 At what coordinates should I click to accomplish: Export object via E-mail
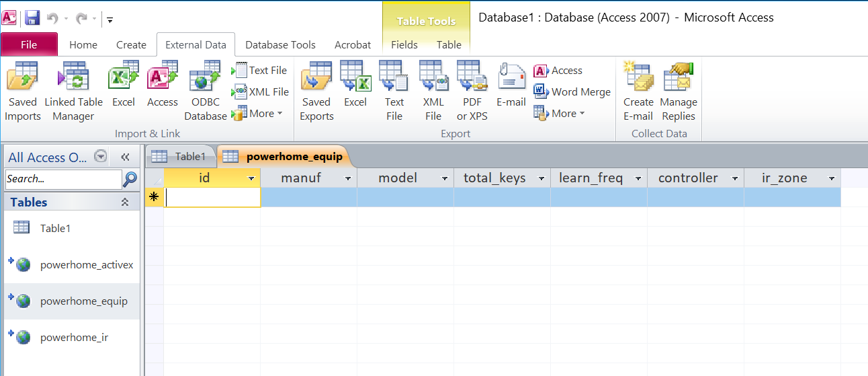click(x=511, y=85)
